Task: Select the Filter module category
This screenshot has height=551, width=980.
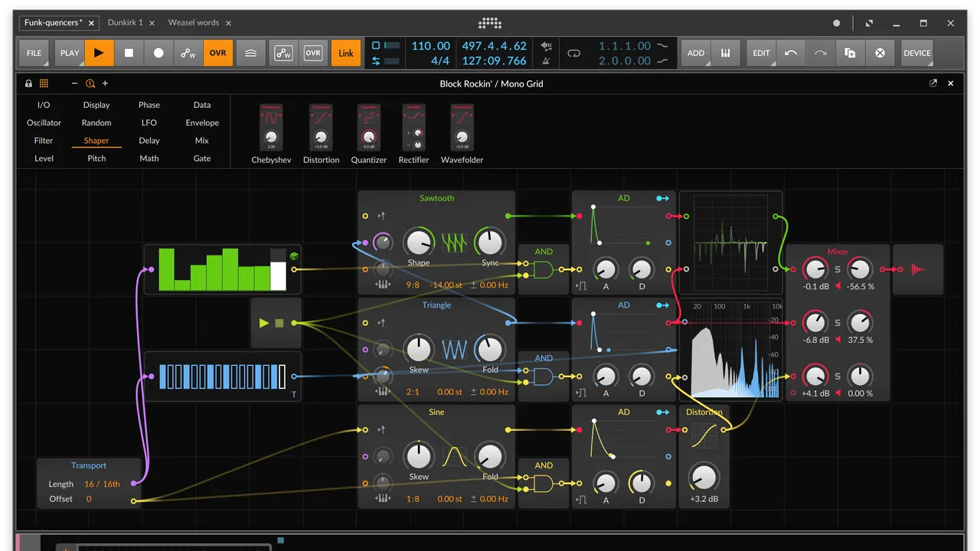Action: (x=44, y=141)
